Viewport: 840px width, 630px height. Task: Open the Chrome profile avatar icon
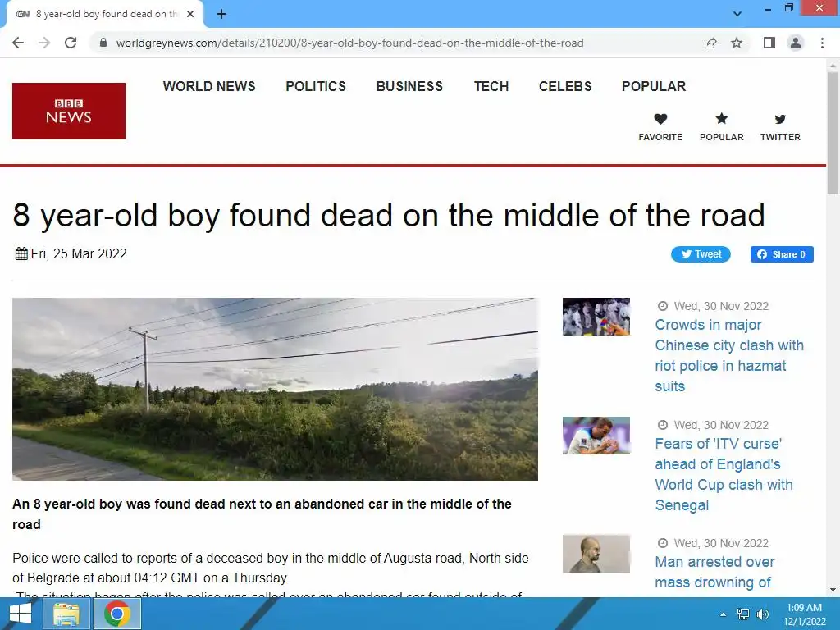pos(796,43)
